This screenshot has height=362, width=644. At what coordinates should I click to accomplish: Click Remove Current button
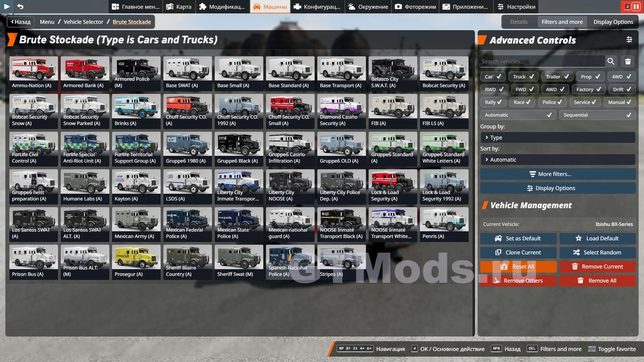pyautogui.click(x=597, y=267)
